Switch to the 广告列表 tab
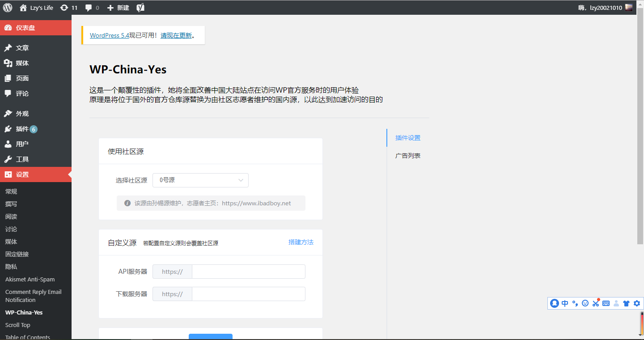The width and height of the screenshot is (644, 340). click(x=408, y=156)
